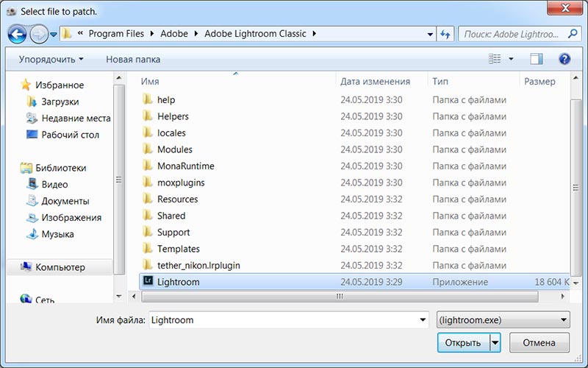Open Документы library
The width and height of the screenshot is (588, 368).
[65, 201]
